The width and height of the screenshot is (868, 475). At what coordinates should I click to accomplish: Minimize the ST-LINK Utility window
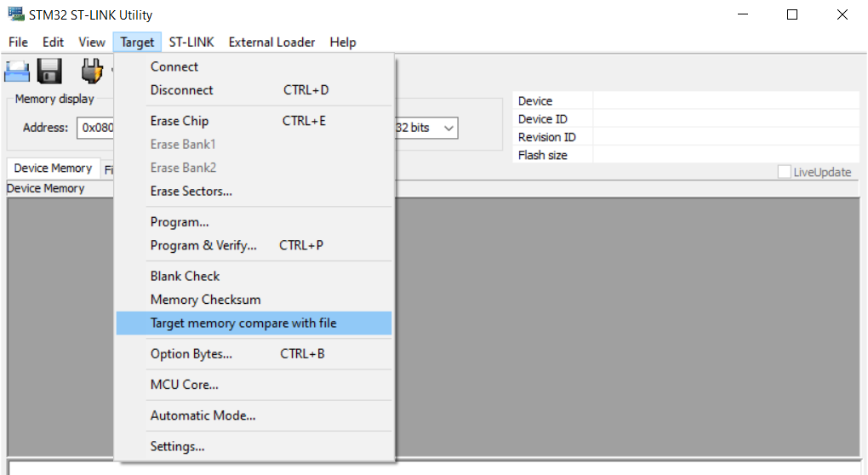(743, 15)
